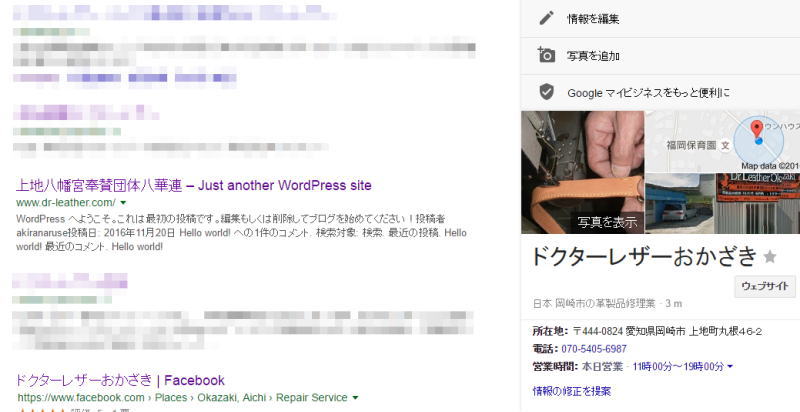
Task: Click 情報の修正を提案 link
Action: pos(571,392)
